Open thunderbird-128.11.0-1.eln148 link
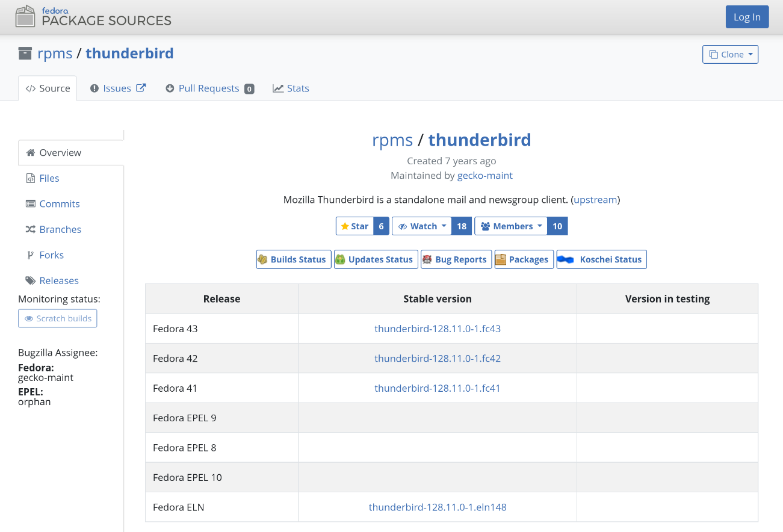783x532 pixels. coord(438,507)
